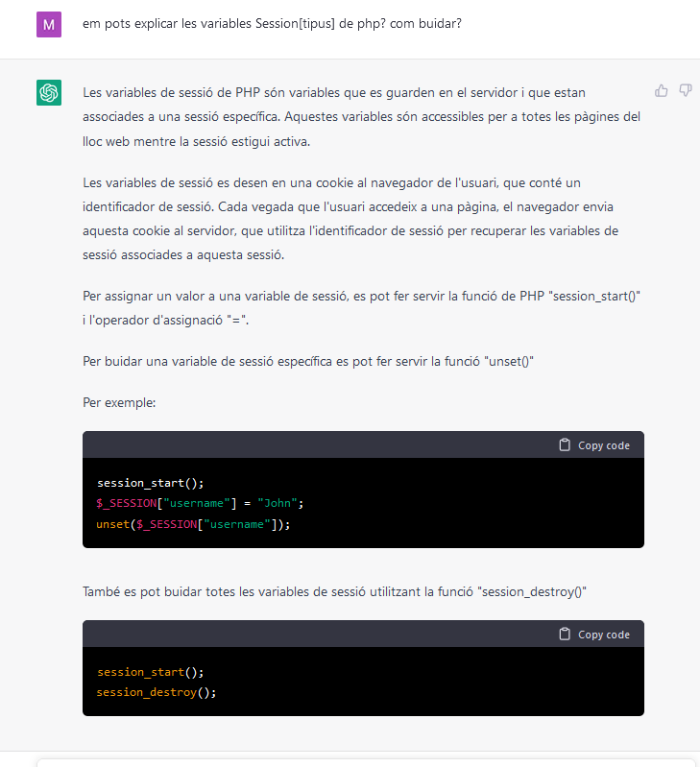Image resolution: width=700 pixels, height=767 pixels.
Task: Click session_start(); in the first code block
Action: (x=151, y=482)
